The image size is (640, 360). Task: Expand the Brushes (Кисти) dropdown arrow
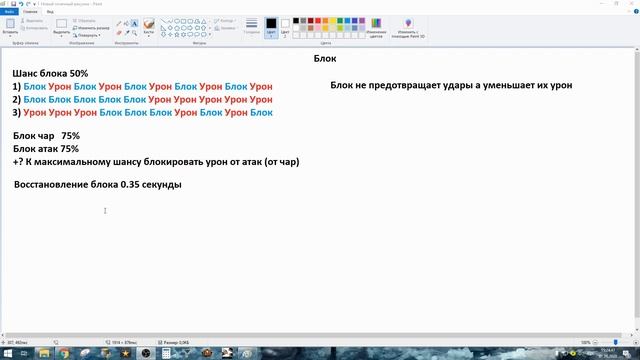(149, 36)
